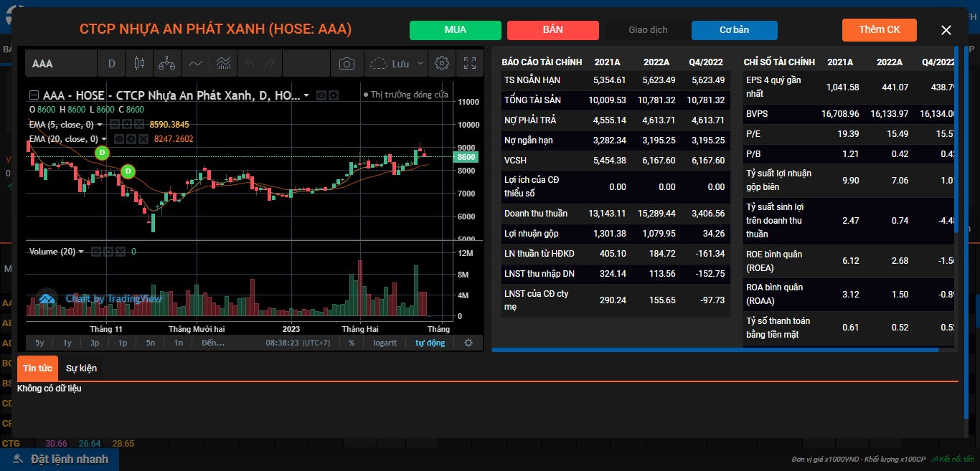The width and height of the screenshot is (980, 471).
Task: Toggle tự động auto scale
Action: click(430, 343)
